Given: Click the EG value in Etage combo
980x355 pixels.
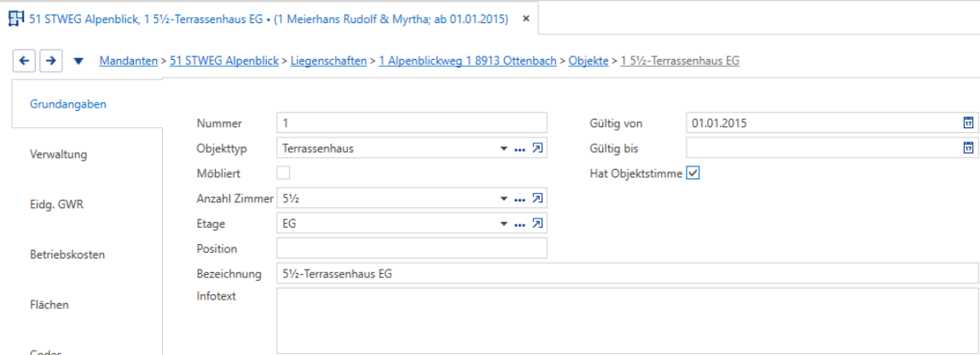Looking at the screenshot, I should [x=289, y=224].
